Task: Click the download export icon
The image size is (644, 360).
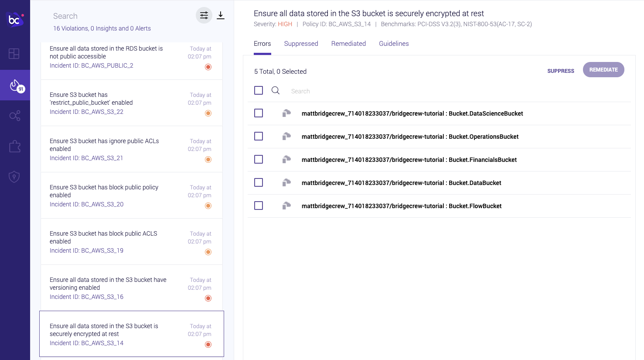Action: [x=221, y=16]
